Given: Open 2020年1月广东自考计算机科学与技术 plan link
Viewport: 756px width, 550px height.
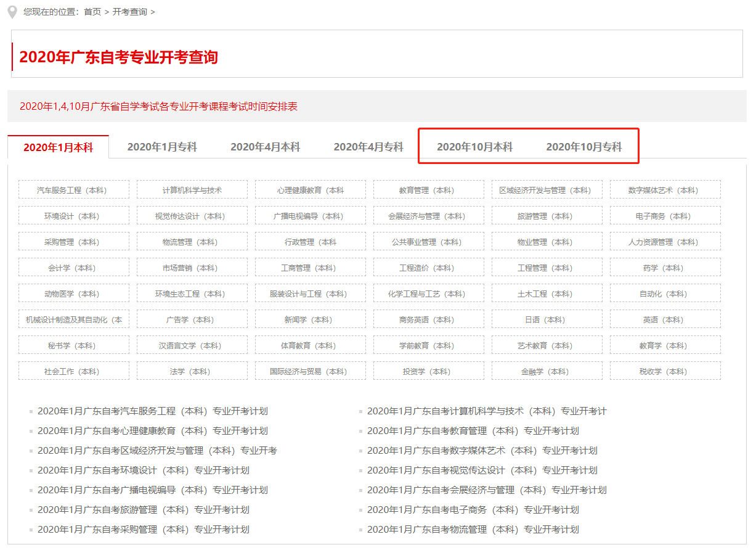Looking at the screenshot, I should [x=487, y=411].
